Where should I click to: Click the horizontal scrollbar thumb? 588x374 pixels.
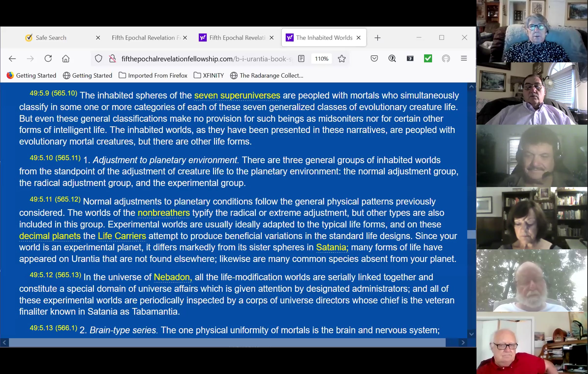[227, 342]
